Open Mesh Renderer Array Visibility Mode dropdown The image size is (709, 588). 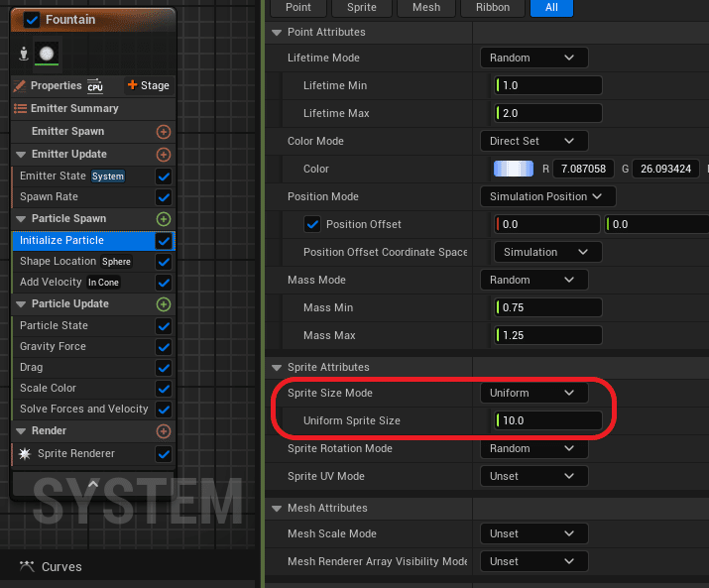point(534,561)
